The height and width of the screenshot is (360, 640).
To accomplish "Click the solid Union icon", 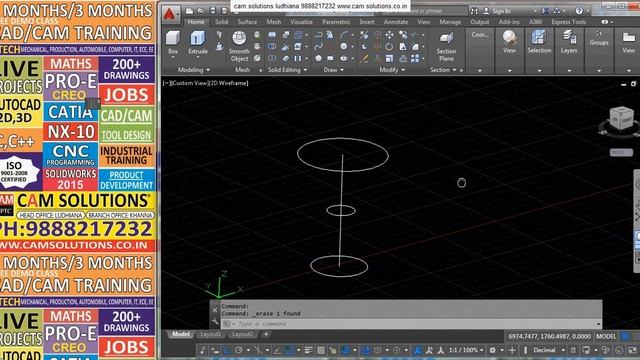I will [x=272, y=35].
